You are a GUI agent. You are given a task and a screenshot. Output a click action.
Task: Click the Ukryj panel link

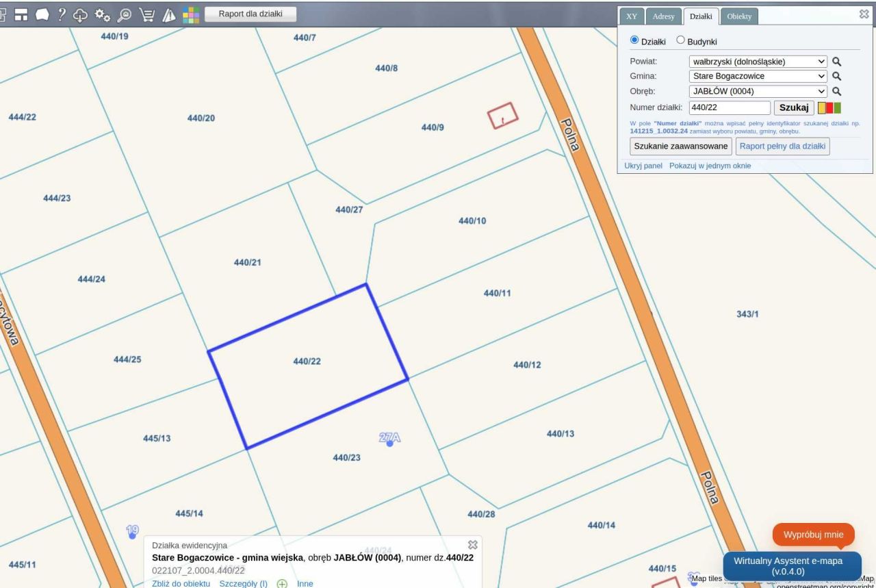coord(643,166)
